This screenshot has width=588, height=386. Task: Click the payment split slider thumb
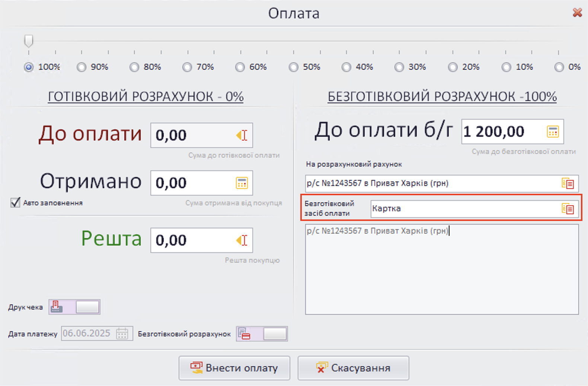pos(29,41)
